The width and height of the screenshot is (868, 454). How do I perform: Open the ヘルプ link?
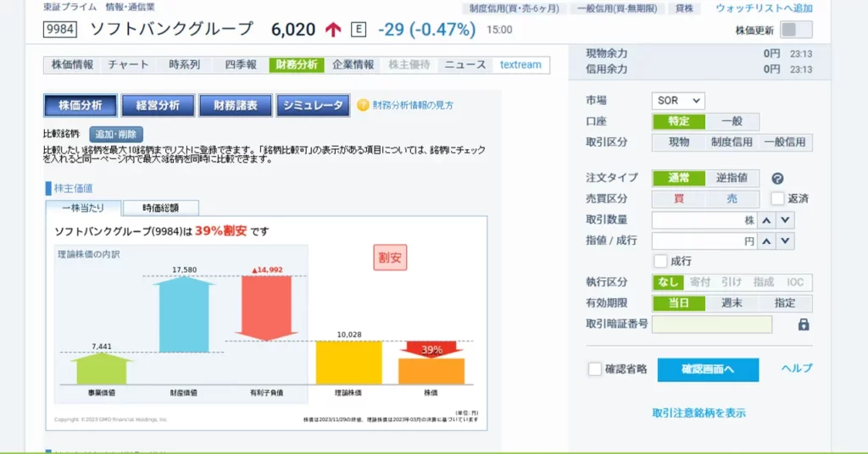[797, 368]
